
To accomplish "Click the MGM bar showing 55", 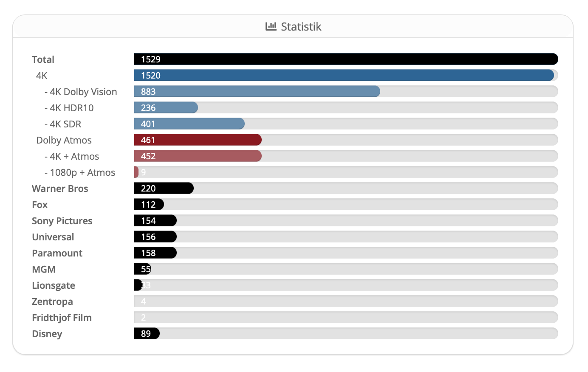I will 143,269.
